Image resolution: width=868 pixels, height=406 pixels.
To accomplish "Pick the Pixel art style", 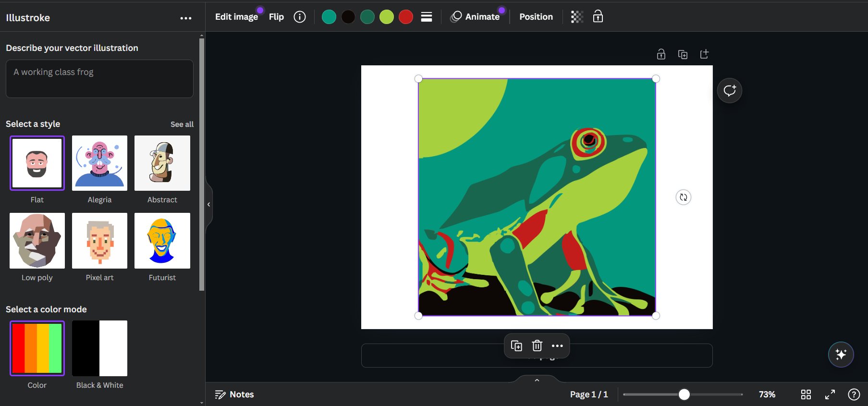I will point(99,241).
